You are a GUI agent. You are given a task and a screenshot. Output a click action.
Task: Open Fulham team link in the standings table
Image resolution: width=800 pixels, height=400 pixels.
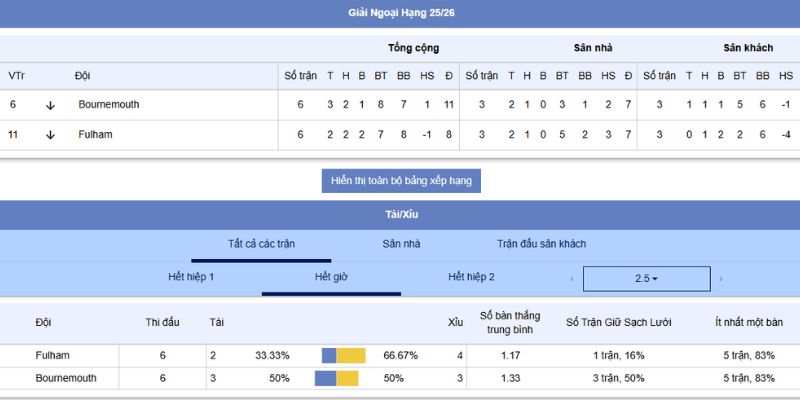[x=95, y=135]
